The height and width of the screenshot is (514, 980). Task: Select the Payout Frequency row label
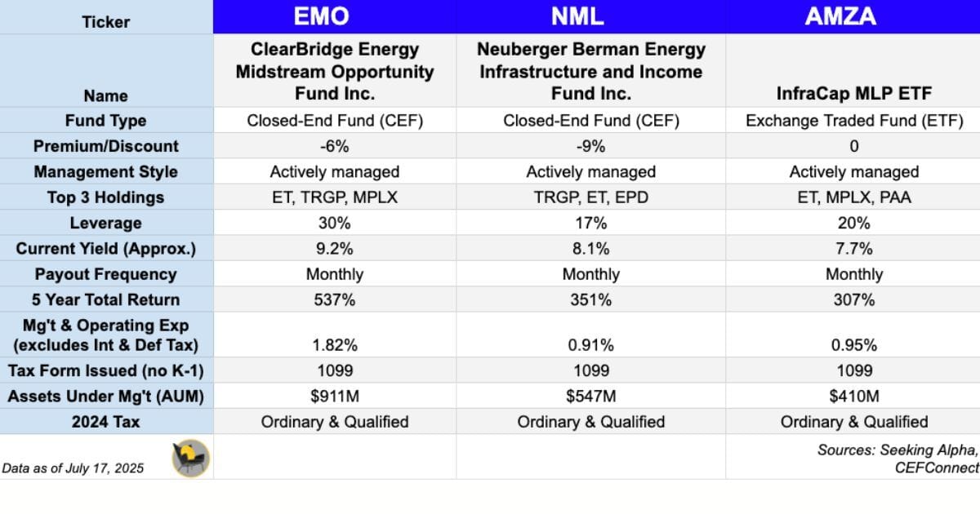click(x=106, y=274)
